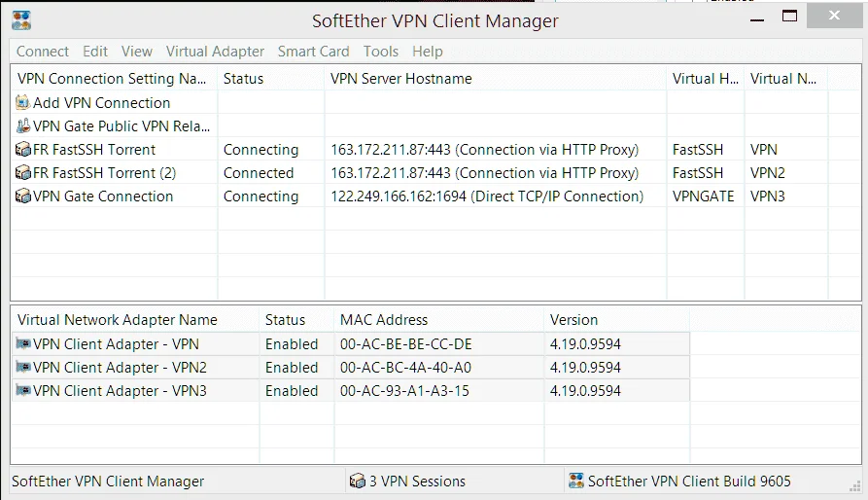Open the Edit menu
This screenshot has width=868, height=500.
pyautogui.click(x=95, y=52)
